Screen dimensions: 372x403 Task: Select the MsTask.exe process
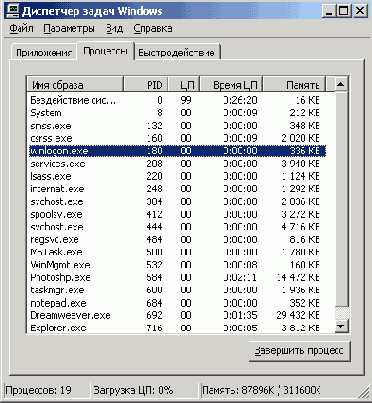[x=177, y=252]
